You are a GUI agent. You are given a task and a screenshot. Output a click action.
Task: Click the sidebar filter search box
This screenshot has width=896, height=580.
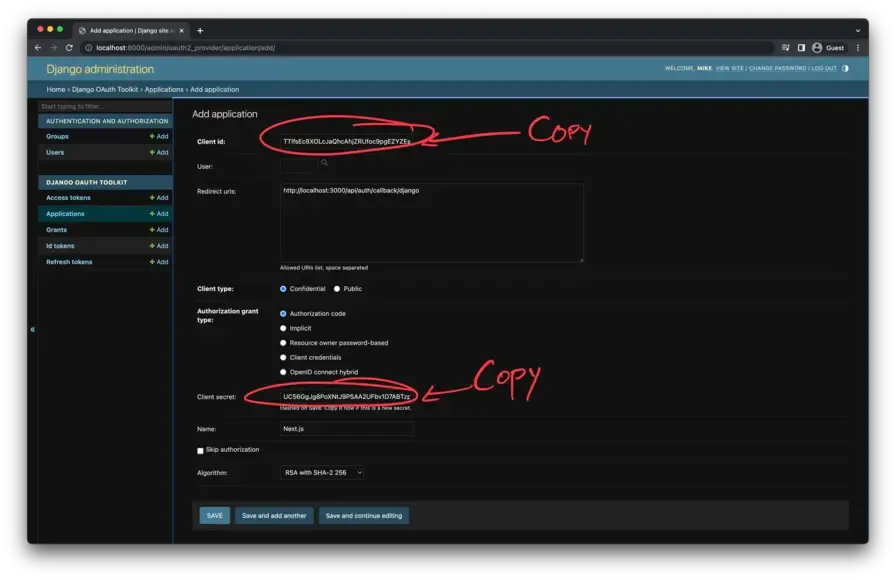[105, 106]
